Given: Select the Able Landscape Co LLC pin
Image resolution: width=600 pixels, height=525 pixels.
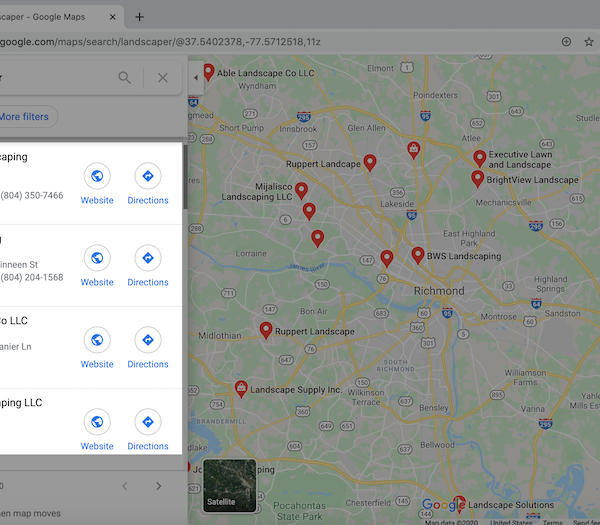Looking at the screenshot, I should (209, 72).
